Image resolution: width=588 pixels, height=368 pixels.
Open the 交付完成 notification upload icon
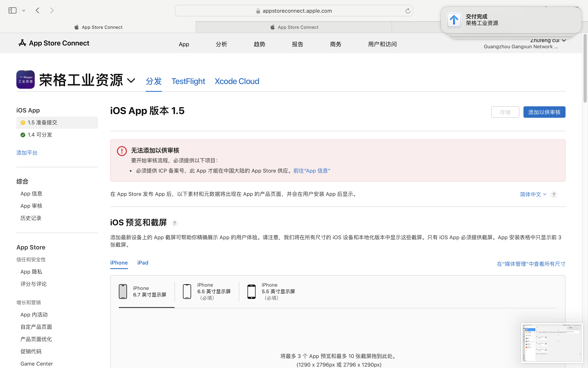[x=454, y=20]
